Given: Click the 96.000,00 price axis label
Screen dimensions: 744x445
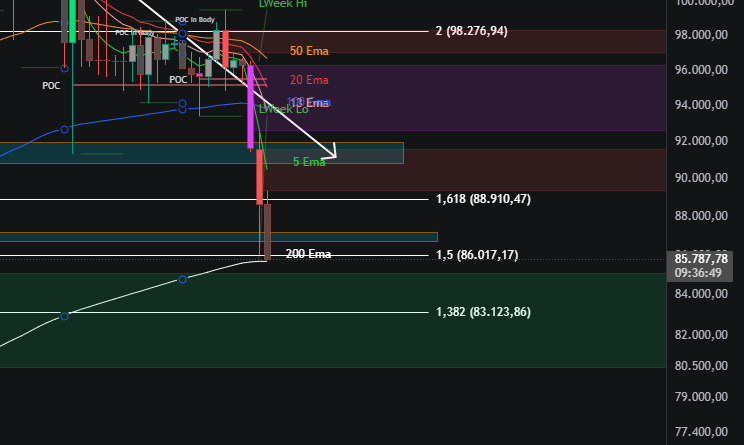Looking at the screenshot, I should (x=701, y=70).
